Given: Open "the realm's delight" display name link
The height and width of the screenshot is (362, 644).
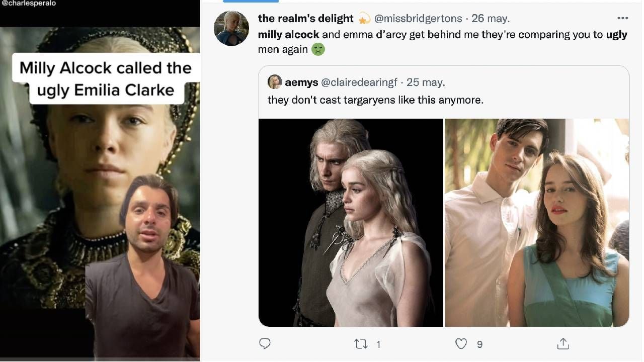Looking at the screenshot, I should [305, 19].
